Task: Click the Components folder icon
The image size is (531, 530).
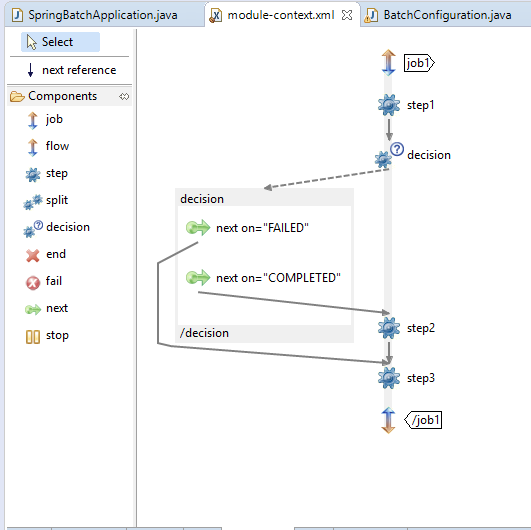Action: pos(17,97)
